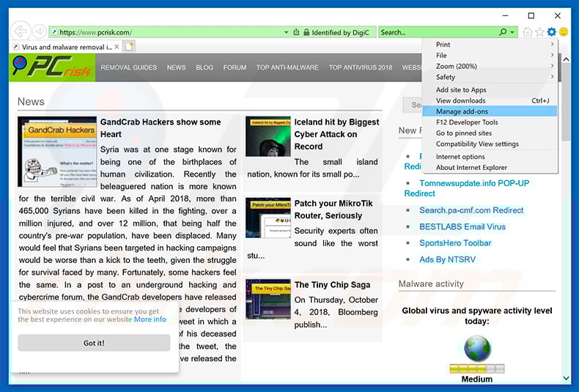579x392 pixels.
Task: Go forward with the browser forward arrow
Action: click(39, 32)
